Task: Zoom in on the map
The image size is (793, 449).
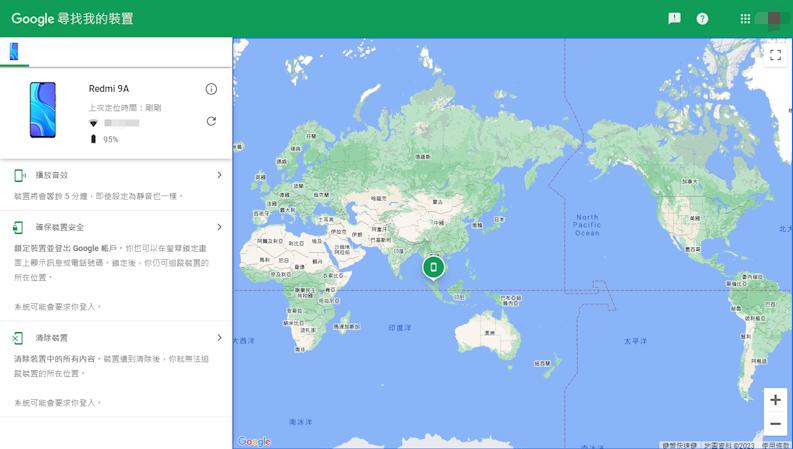Action: pos(775,400)
